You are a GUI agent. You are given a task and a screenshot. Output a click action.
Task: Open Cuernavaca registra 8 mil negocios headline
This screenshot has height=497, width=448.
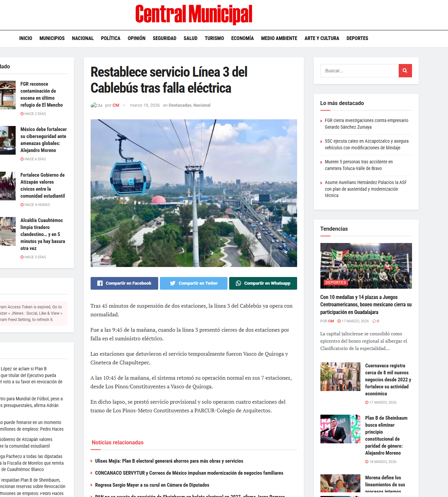[x=388, y=380]
